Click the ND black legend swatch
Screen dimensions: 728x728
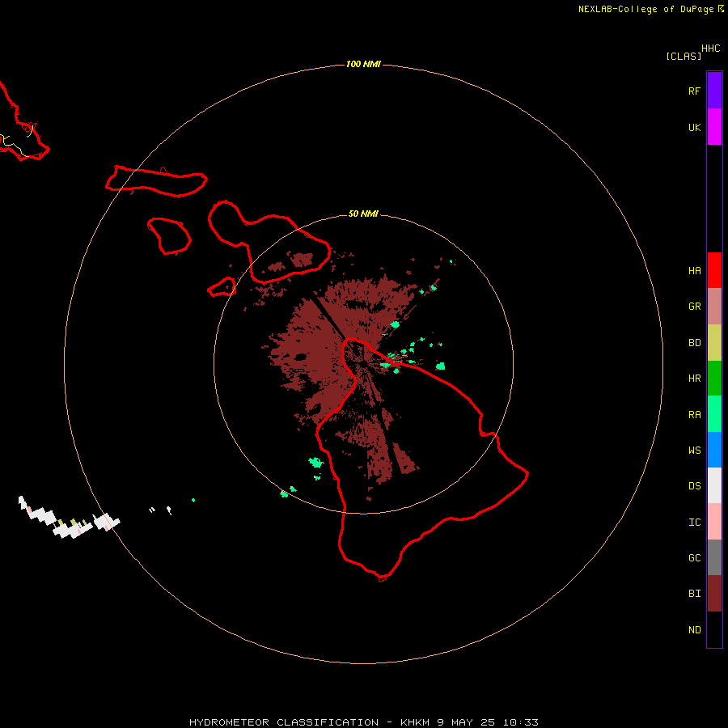click(714, 629)
